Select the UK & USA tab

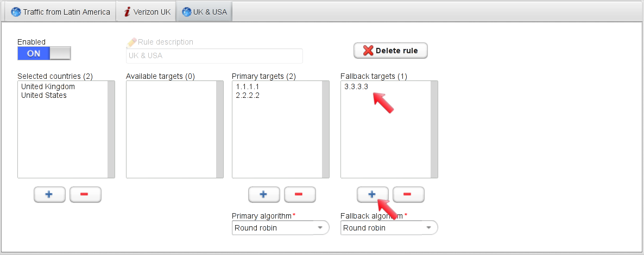[x=205, y=12]
